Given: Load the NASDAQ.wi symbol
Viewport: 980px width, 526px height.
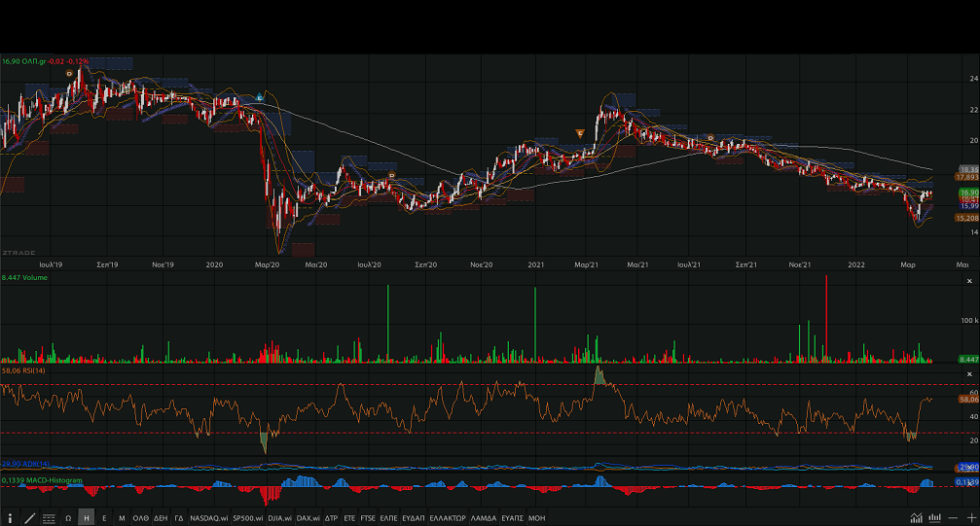Looking at the screenshot, I should pyautogui.click(x=208, y=518).
